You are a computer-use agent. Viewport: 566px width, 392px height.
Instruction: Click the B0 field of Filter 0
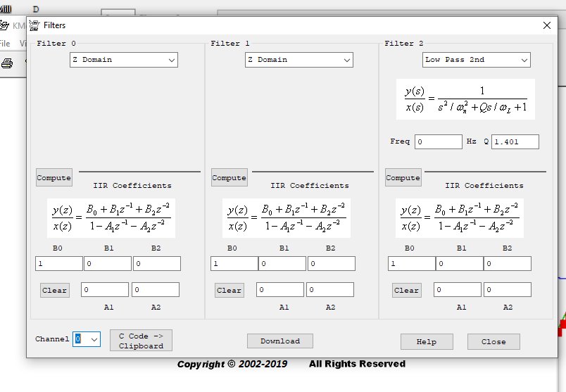[59, 263]
